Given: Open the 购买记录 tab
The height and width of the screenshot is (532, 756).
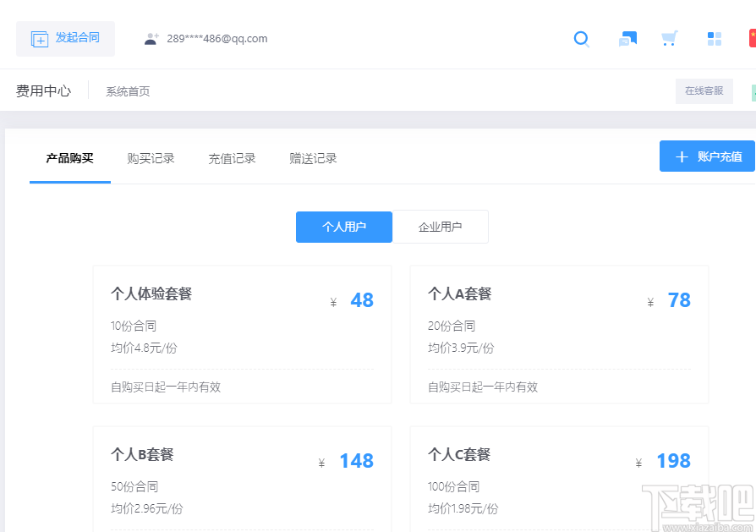Looking at the screenshot, I should coord(151,157).
